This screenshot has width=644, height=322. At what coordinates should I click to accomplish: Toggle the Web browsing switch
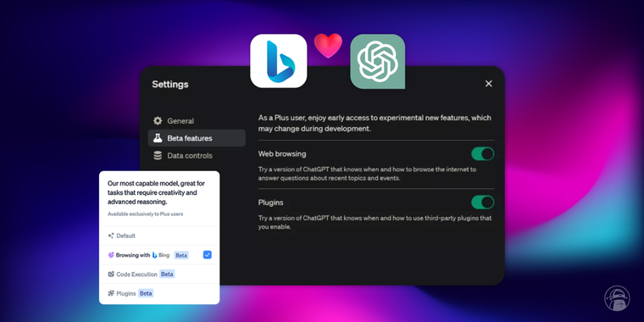click(483, 154)
